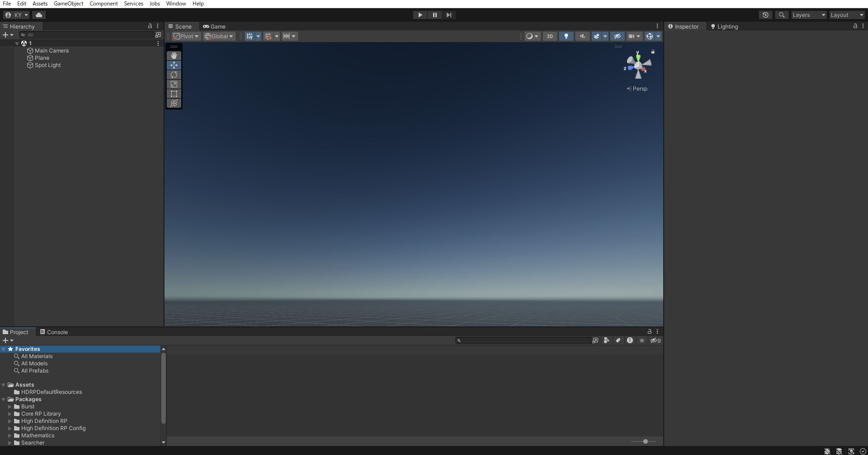
Task: Select the Transform tool
Action: (x=174, y=103)
